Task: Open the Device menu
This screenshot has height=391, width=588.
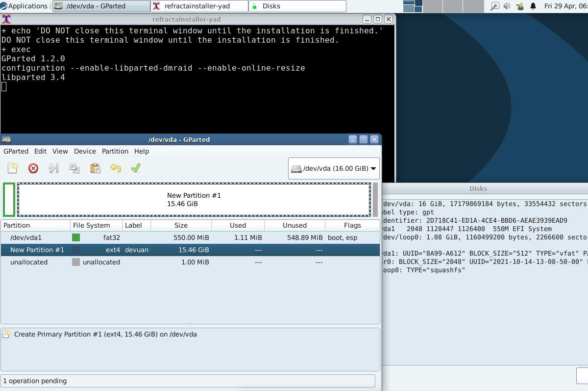Action: 85,151
